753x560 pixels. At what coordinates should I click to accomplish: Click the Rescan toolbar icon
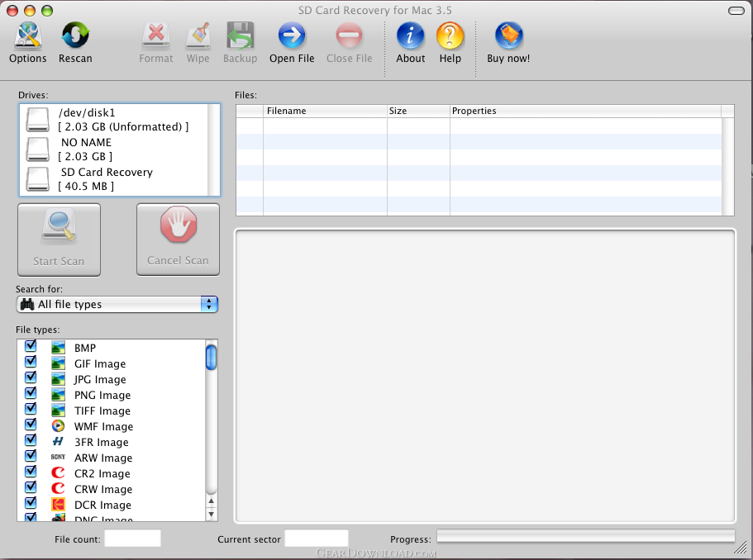[75, 36]
